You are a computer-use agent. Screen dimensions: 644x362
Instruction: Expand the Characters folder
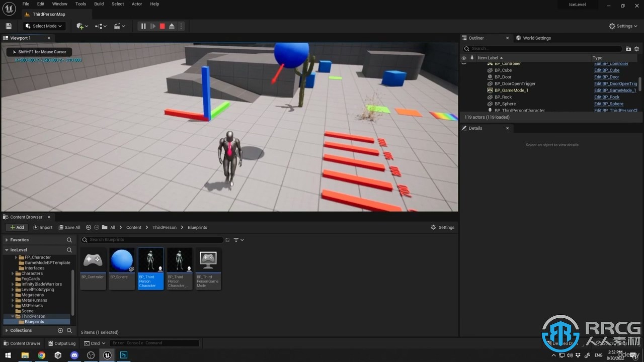tap(13, 274)
